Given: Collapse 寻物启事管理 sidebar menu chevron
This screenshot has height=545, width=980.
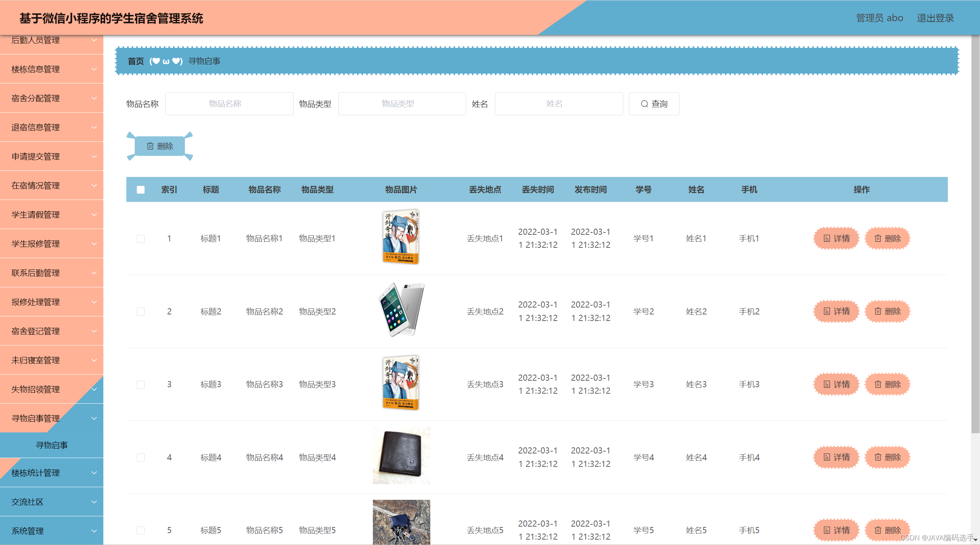Looking at the screenshot, I should 94,418.
